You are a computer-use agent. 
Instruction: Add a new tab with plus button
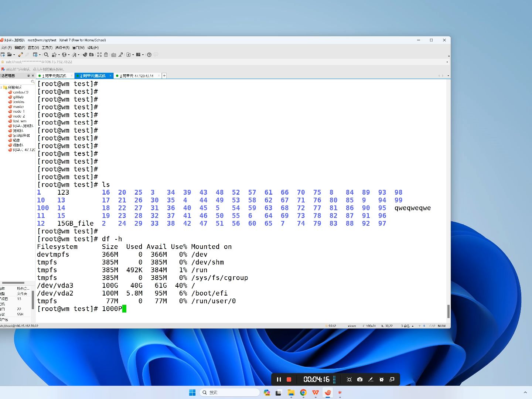pos(164,76)
